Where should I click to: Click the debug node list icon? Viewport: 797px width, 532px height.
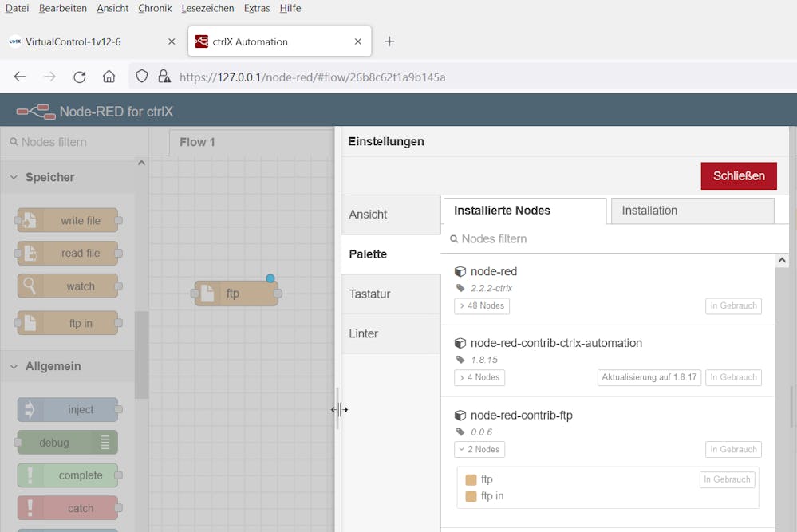click(x=105, y=443)
